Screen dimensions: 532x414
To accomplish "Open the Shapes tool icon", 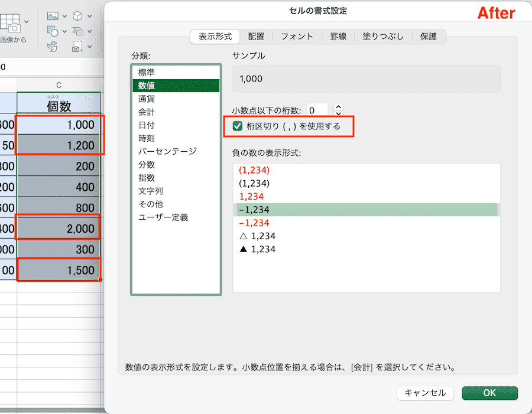I will [x=53, y=31].
